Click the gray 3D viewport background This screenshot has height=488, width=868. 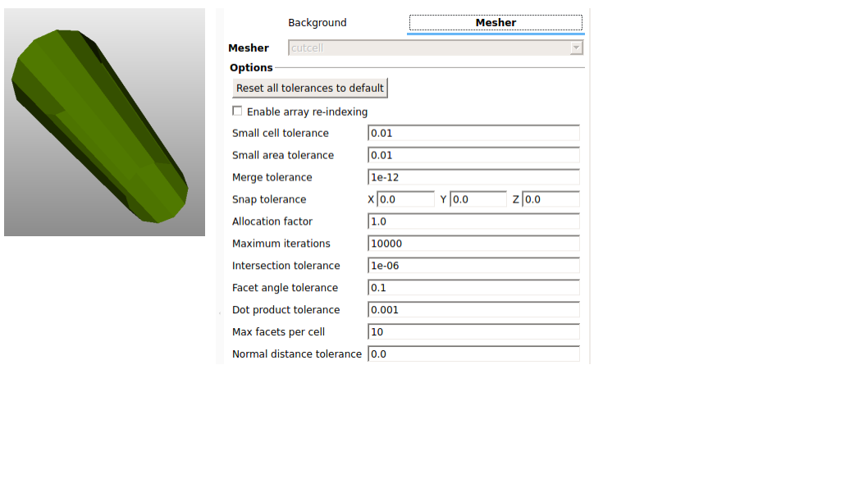coord(172,49)
